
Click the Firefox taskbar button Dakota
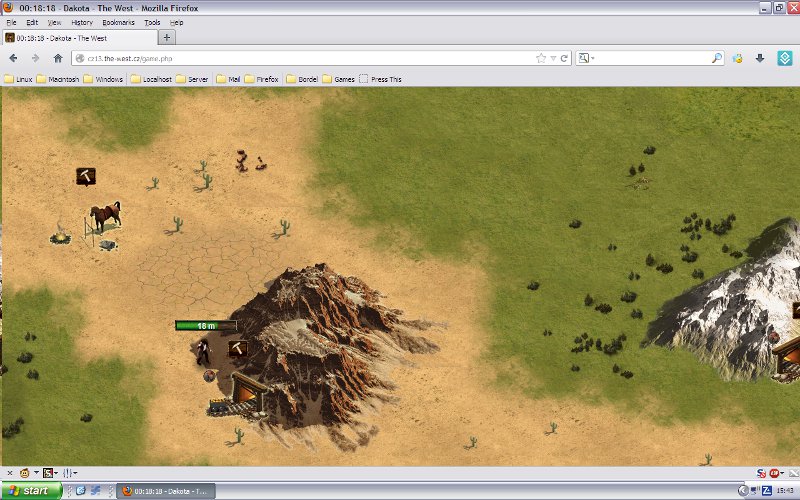click(166, 491)
